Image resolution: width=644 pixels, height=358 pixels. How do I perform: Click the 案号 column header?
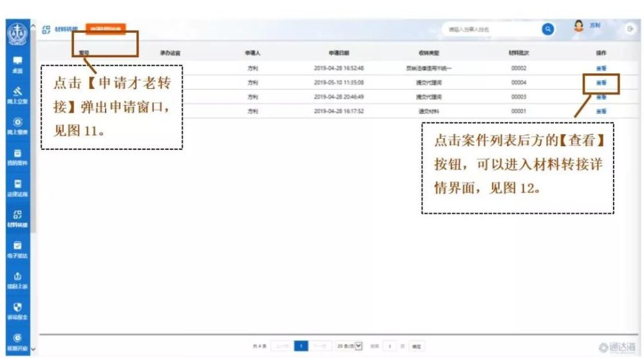coord(84,53)
